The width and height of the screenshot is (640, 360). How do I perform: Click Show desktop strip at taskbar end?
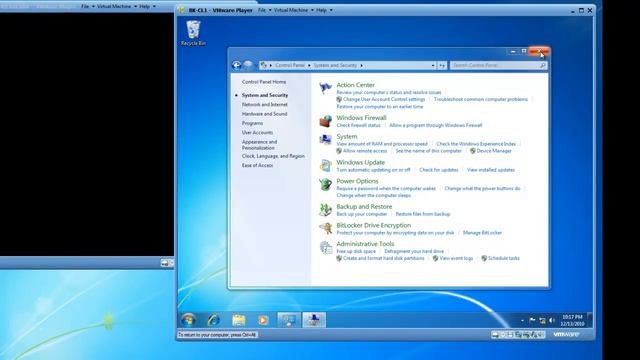(x=590, y=320)
